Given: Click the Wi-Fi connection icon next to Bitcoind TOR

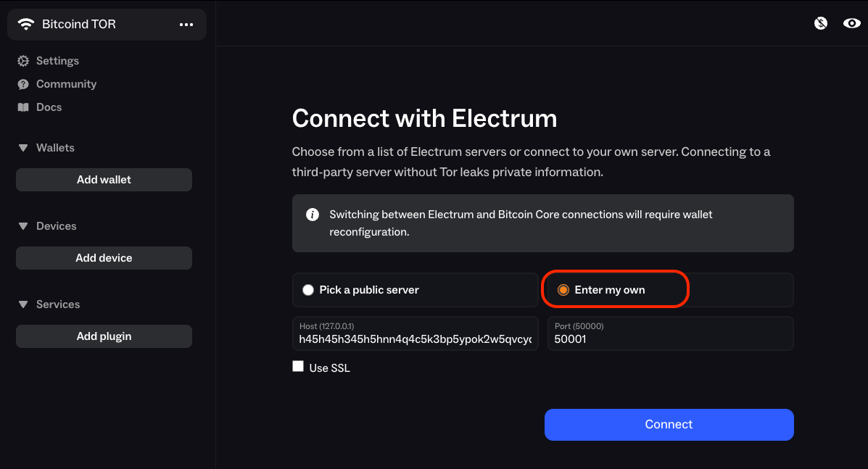Looking at the screenshot, I should point(27,23).
